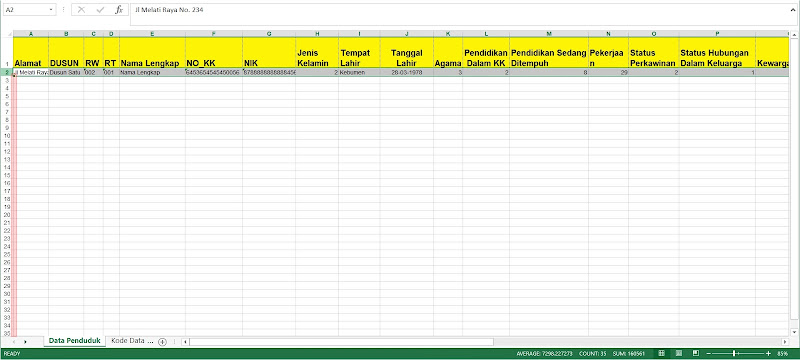Screen dimensions: 800x360
Task: Select column J header
Action: pos(407,34)
